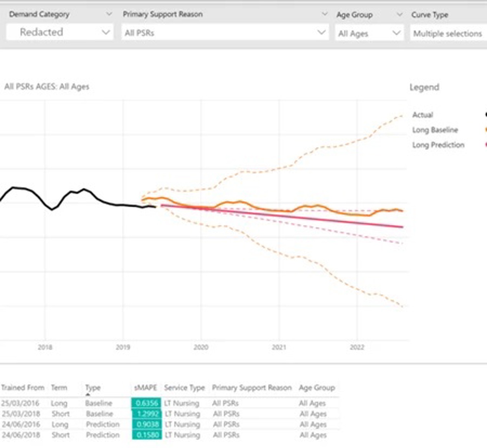Viewport: 487px width, 448px height.
Task: Click the chevron beside Primary Support Reason header
Action: click(x=325, y=14)
